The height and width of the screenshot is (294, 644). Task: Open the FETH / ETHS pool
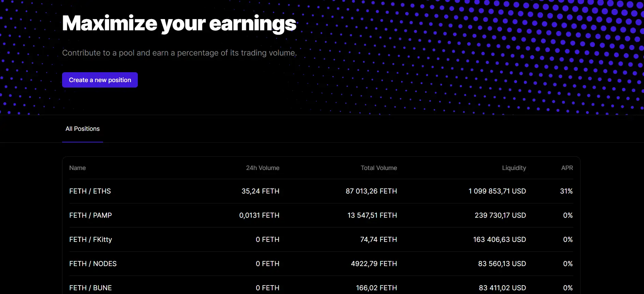coord(90,191)
